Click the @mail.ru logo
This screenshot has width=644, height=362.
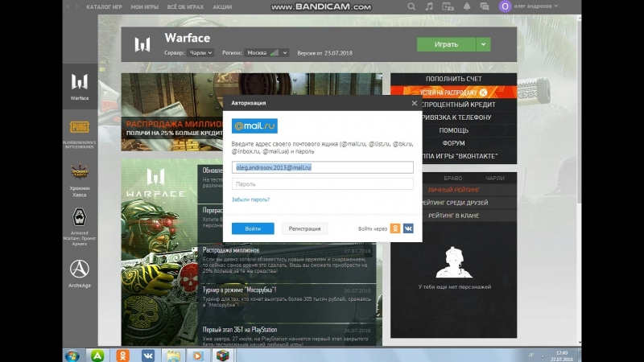pyautogui.click(x=254, y=126)
